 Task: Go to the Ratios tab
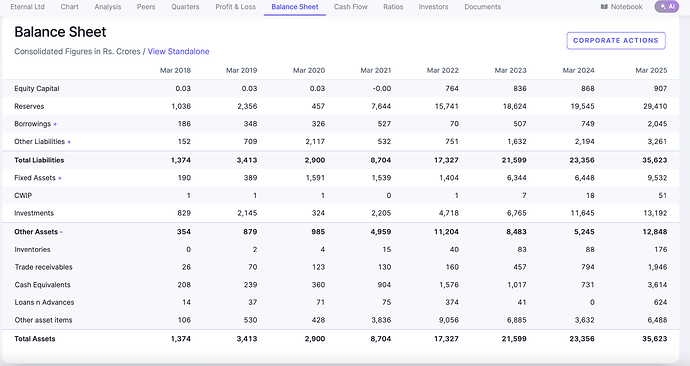(393, 7)
